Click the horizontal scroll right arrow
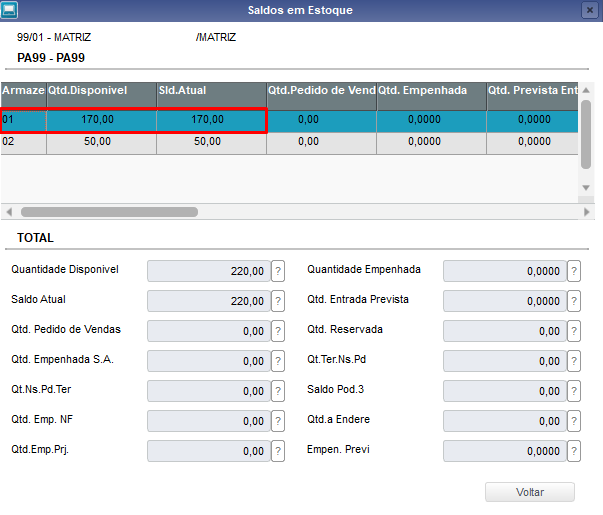Image resolution: width=603 pixels, height=515 pixels. tap(586, 212)
